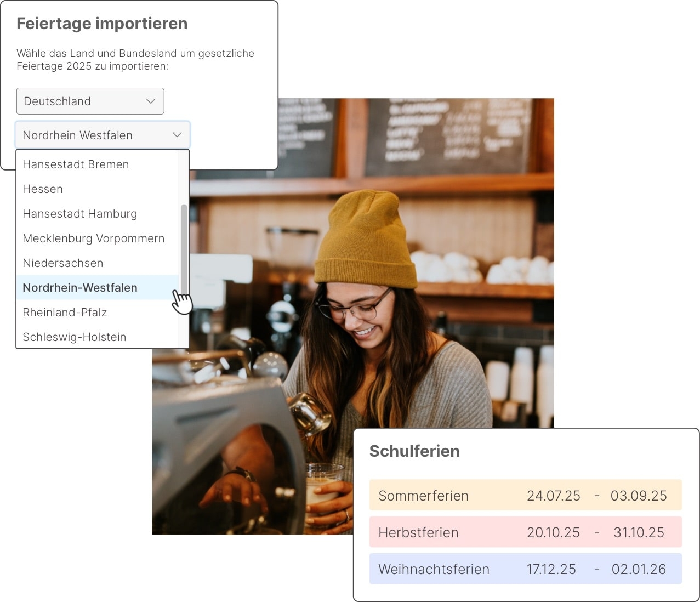Pick Mecklenburg Vorpommern from the dropdown list
Screen dimensions: 700x602
point(93,238)
